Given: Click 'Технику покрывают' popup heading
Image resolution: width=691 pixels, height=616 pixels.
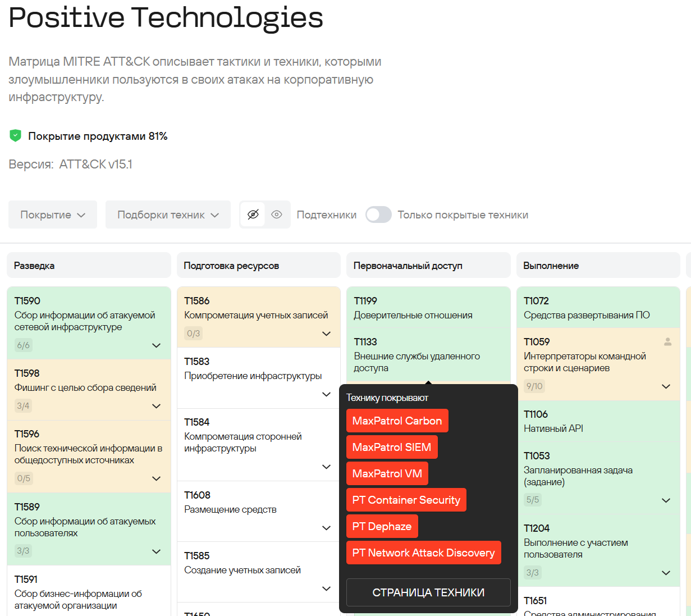Looking at the screenshot, I should click(387, 398).
